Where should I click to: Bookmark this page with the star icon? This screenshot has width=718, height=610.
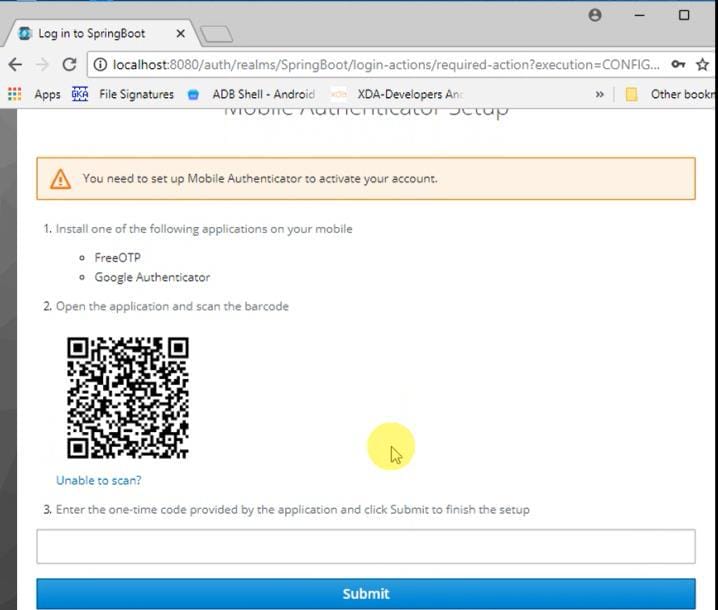702,65
